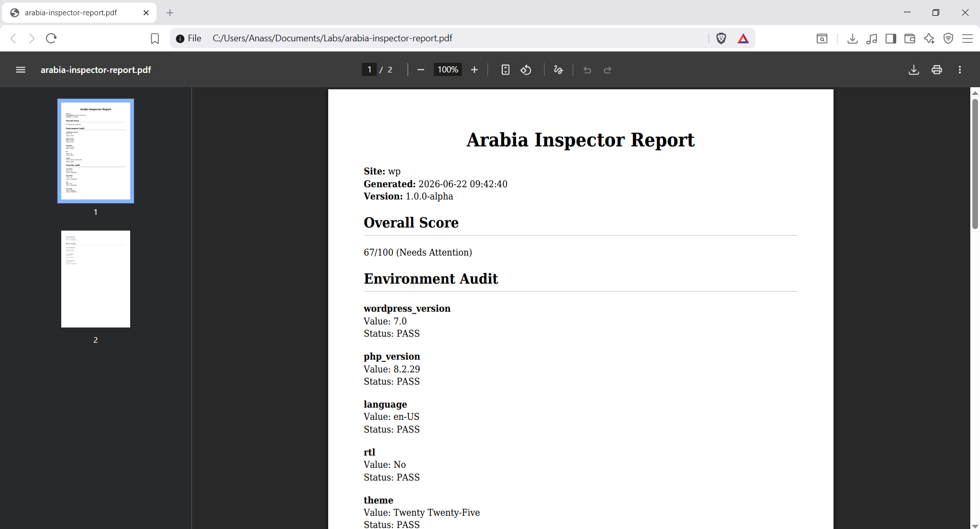Open the Brave VPN icon
The width and height of the screenshot is (980, 529).
[x=948, y=38]
